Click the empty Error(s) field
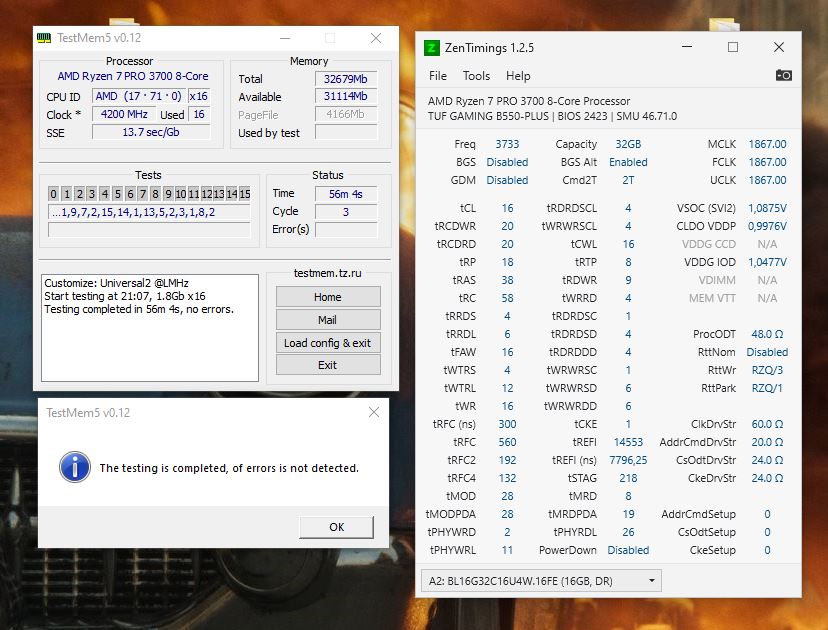 coord(346,230)
